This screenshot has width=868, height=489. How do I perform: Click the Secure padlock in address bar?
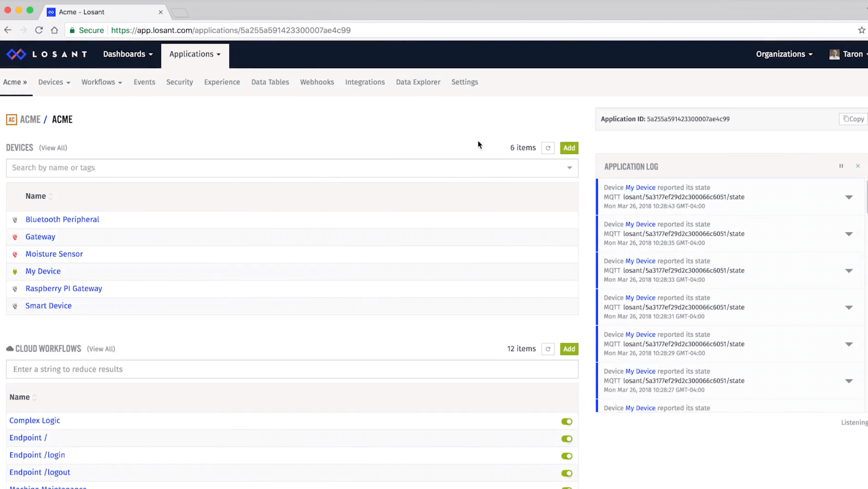click(72, 30)
